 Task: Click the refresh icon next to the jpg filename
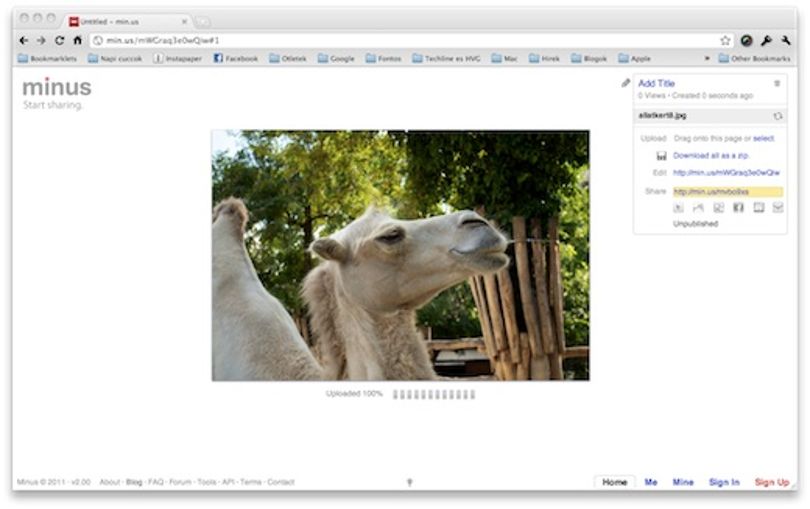pyautogui.click(x=777, y=116)
